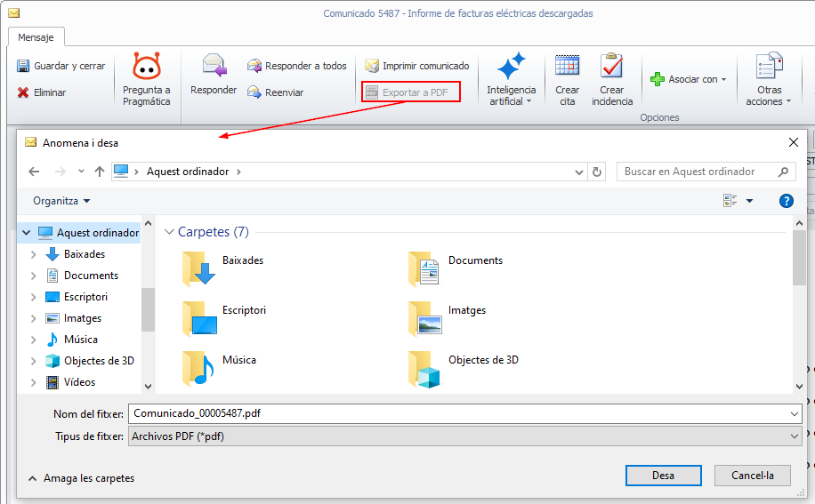Expand the address bar history dropdown
Viewport: 815px width, 504px height.
tap(579, 172)
